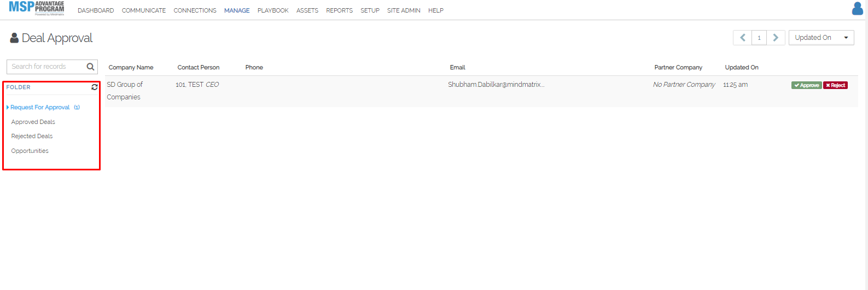The width and height of the screenshot is (868, 290).
Task: Click the Updated On column header
Action: coord(742,68)
